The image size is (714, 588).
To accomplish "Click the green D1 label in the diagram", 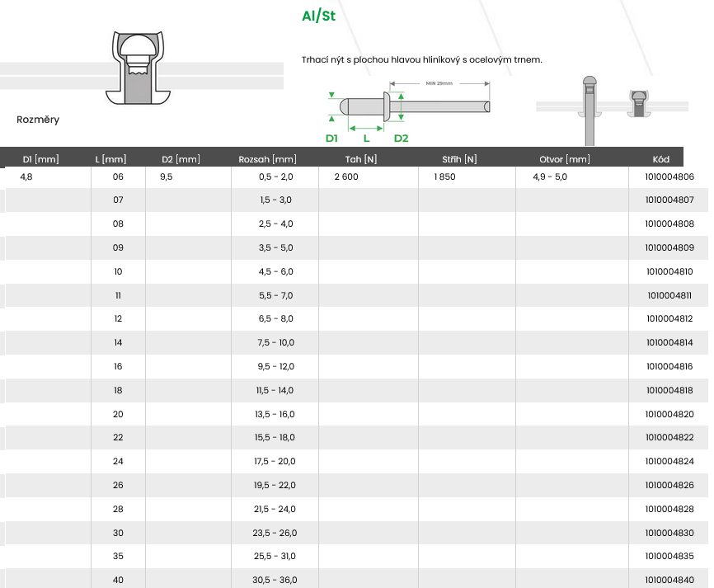I will 331,138.
